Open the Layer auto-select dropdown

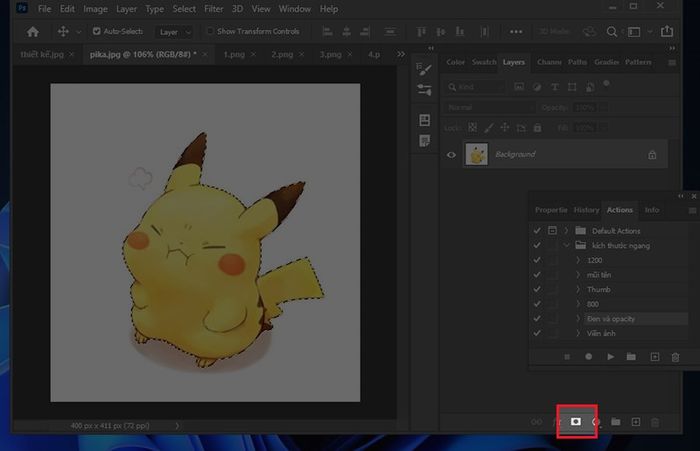(x=174, y=32)
